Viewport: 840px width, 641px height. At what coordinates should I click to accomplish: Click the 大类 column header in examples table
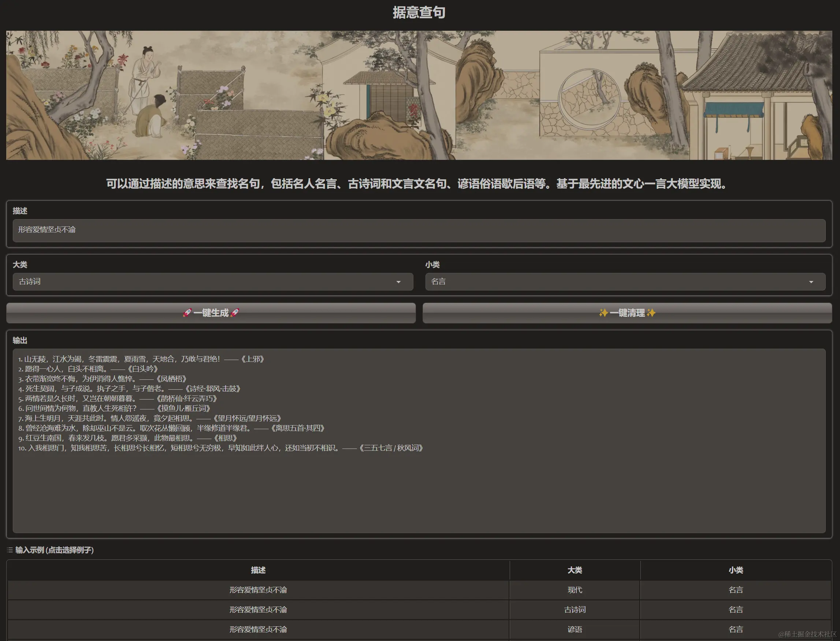[575, 570]
